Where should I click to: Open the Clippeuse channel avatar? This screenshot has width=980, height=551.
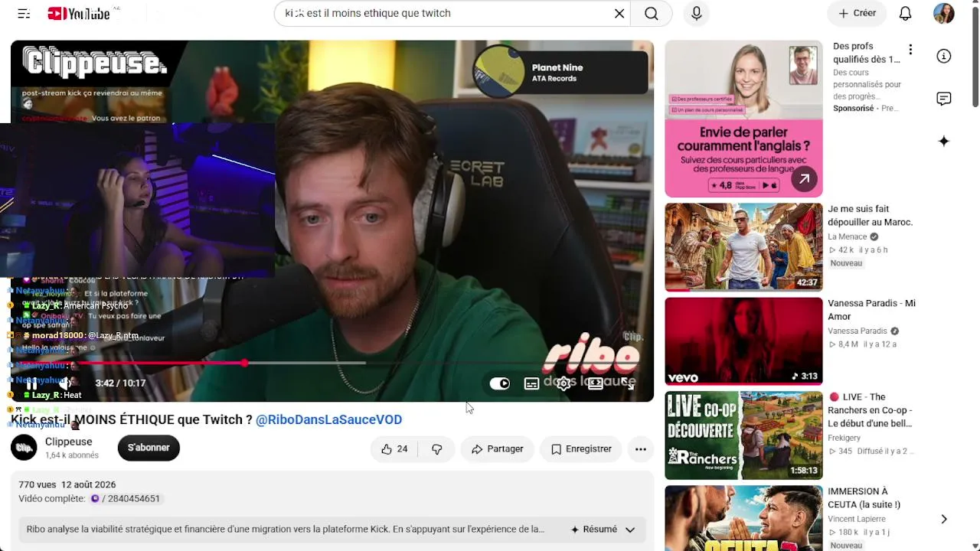pyautogui.click(x=24, y=448)
